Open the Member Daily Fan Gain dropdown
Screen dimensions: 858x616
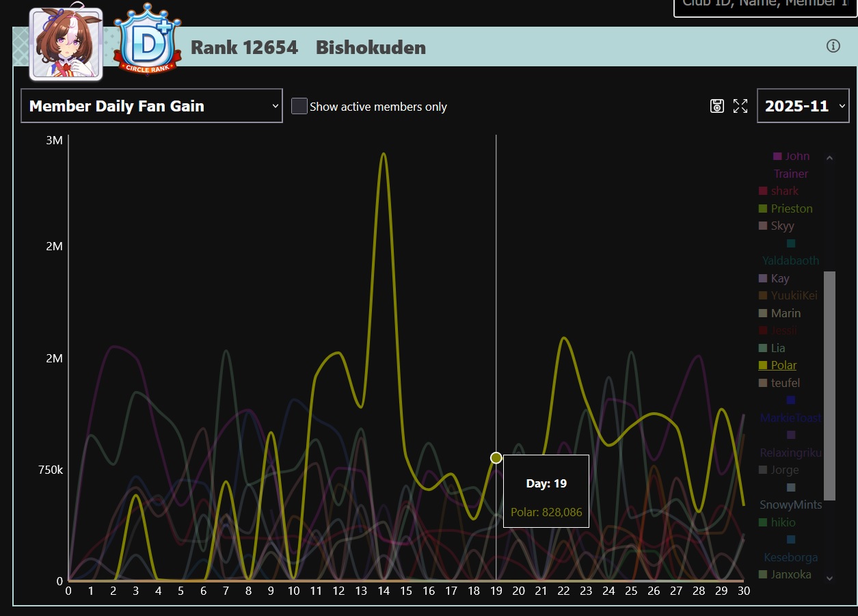152,106
